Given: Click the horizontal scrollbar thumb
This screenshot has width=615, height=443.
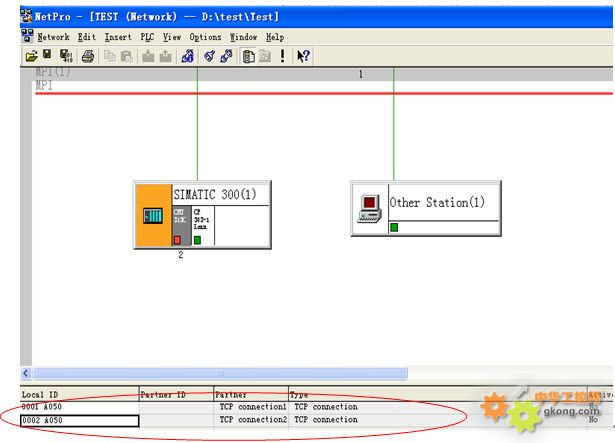Looking at the screenshot, I should 220,373.
